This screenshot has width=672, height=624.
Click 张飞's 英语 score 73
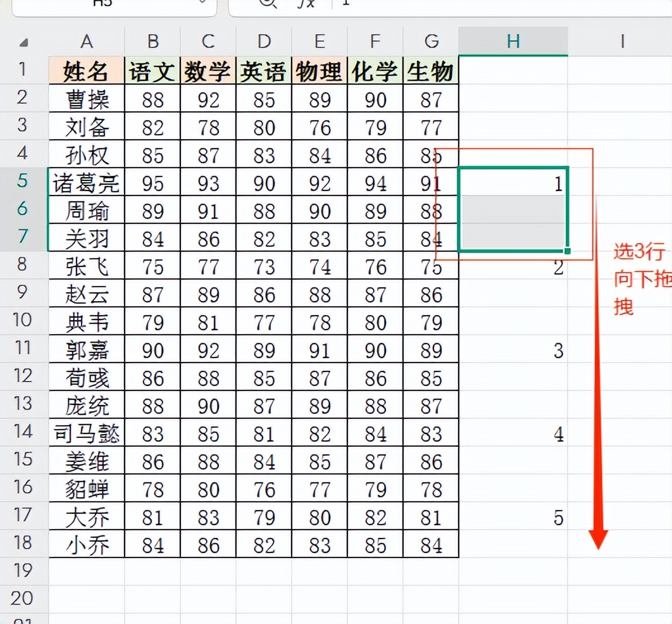coord(264,266)
